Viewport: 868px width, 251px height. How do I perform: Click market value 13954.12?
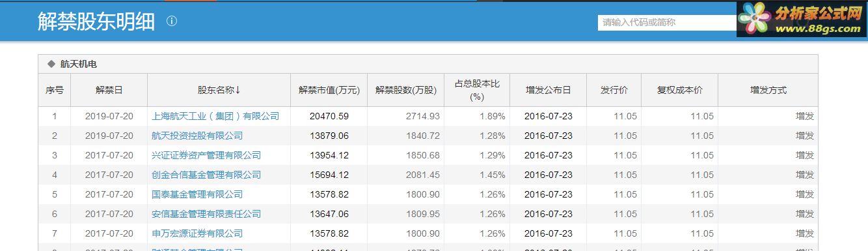pos(329,155)
